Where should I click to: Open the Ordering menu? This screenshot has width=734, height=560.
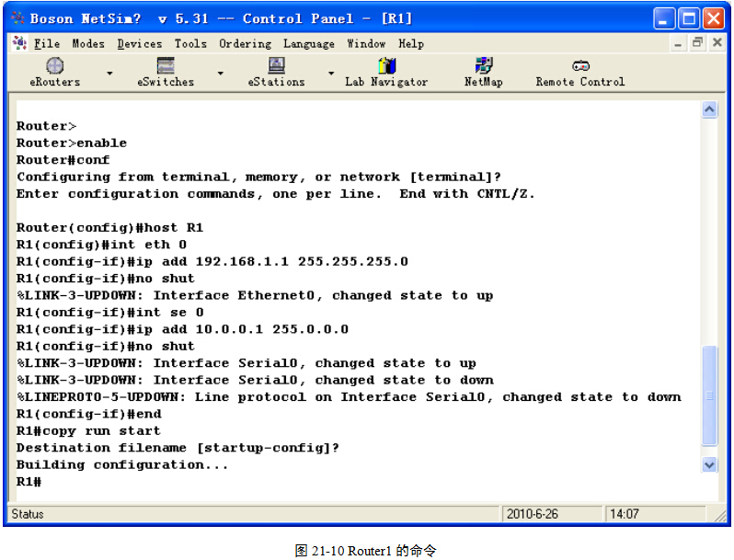[x=246, y=43]
